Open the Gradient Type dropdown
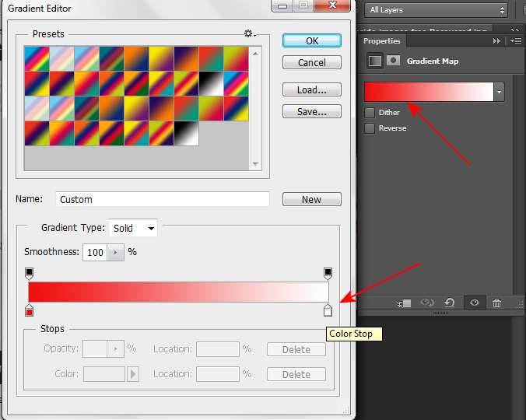Image resolution: width=526 pixels, height=420 pixels. coord(133,228)
